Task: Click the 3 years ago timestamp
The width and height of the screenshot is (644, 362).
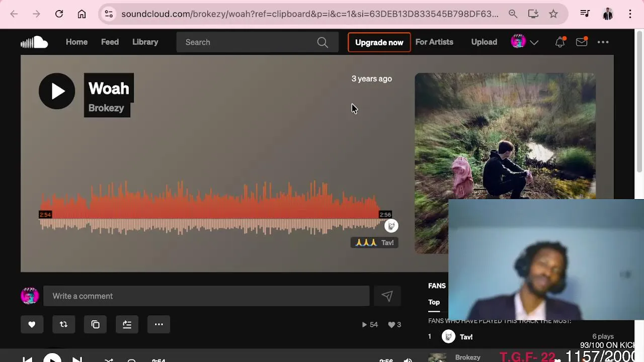Action: click(371, 79)
